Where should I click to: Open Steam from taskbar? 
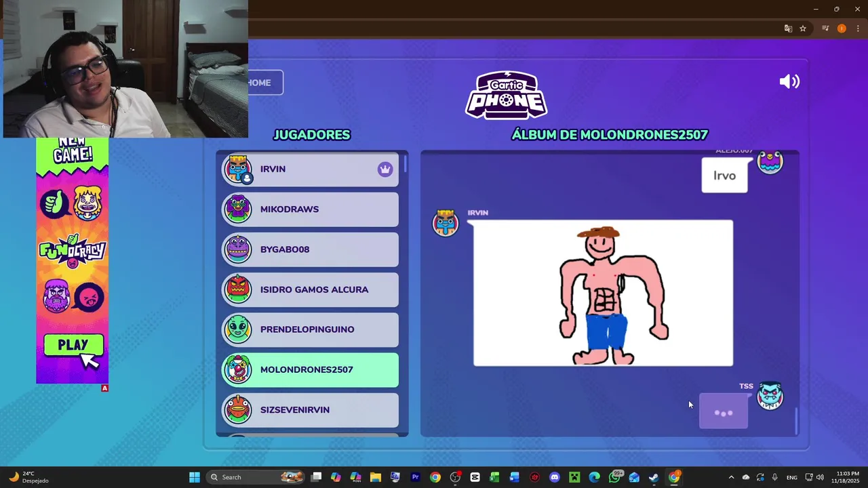click(654, 477)
